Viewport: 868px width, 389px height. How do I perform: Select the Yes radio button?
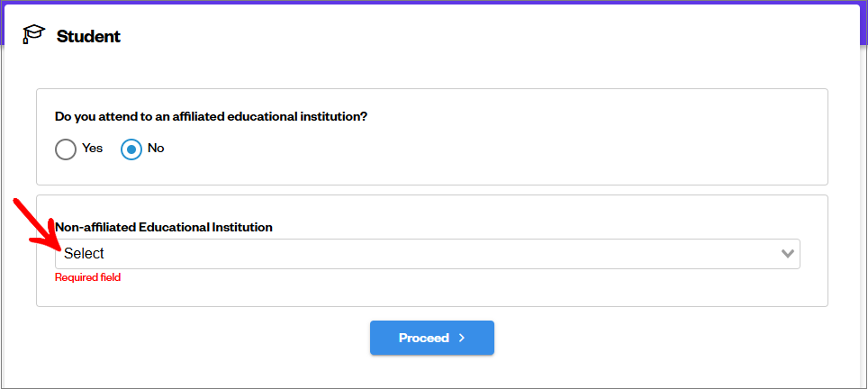click(66, 149)
